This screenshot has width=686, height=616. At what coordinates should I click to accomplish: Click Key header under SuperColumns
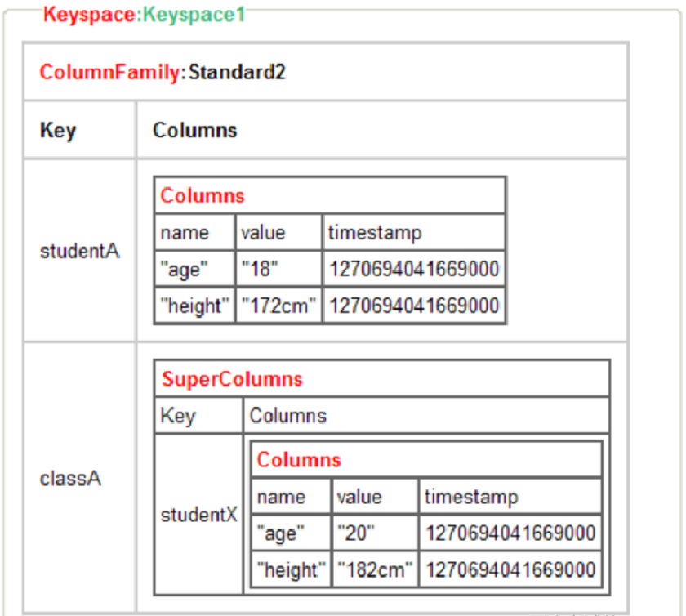[178, 416]
